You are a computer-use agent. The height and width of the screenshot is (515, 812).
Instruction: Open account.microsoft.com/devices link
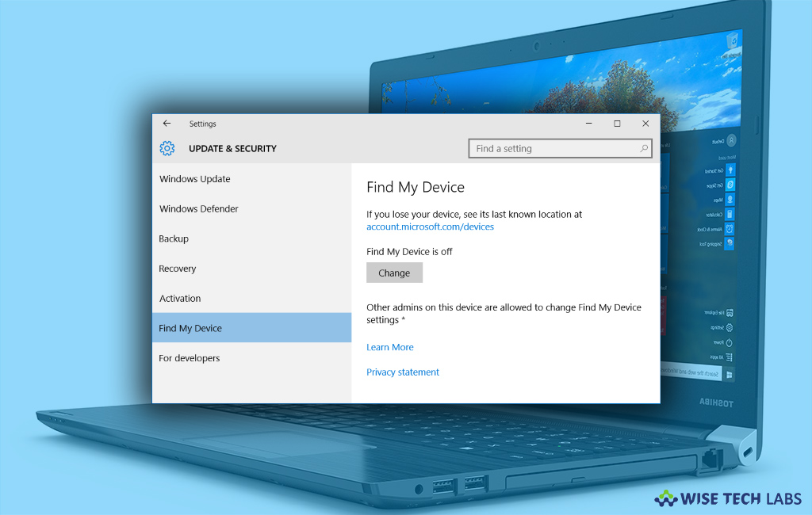(x=430, y=227)
